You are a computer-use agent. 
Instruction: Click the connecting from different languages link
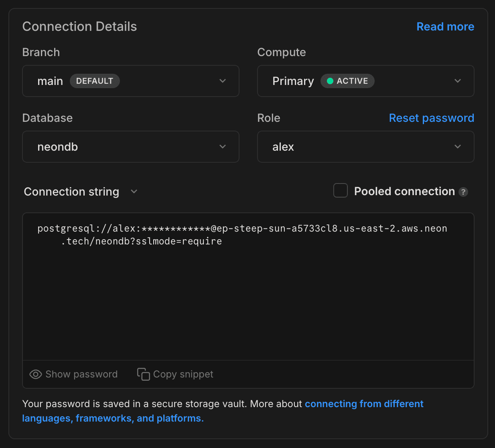(x=364, y=404)
